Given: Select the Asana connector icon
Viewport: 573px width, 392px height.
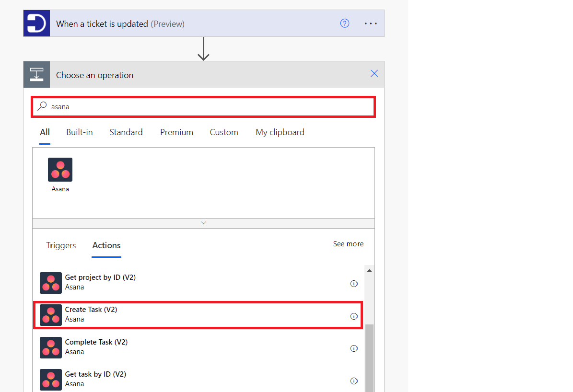Looking at the screenshot, I should pos(60,169).
